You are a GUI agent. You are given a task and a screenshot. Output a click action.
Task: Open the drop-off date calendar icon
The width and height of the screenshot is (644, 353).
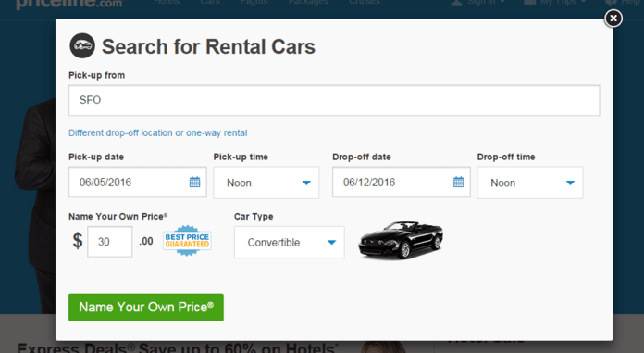coord(458,182)
